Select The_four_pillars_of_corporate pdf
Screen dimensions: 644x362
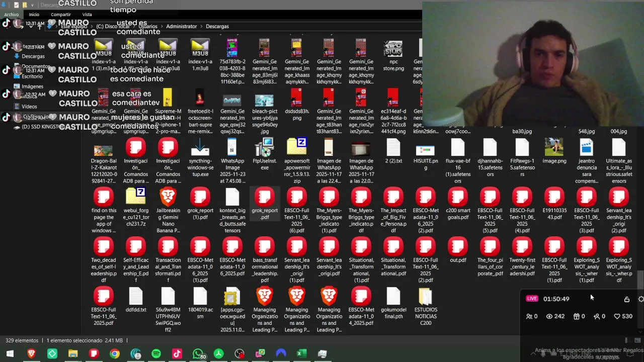click(490, 257)
